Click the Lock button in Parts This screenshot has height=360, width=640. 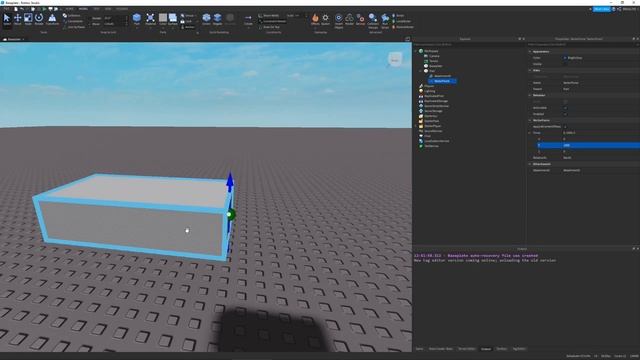point(187,21)
